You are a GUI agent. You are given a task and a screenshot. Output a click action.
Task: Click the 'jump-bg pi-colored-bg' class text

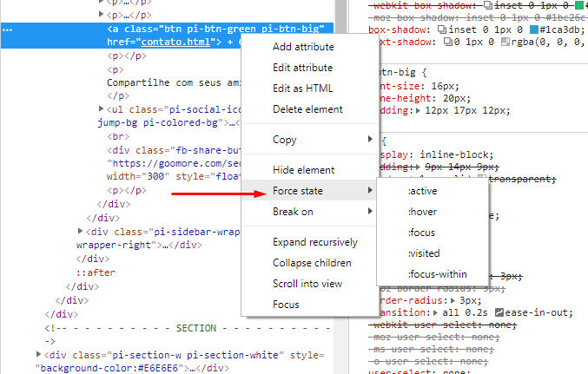click(x=157, y=122)
